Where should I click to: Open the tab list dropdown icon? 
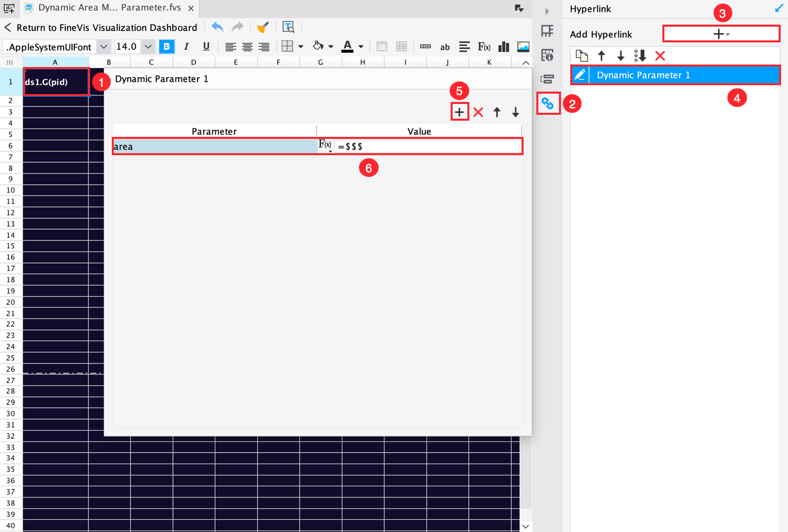519,8
